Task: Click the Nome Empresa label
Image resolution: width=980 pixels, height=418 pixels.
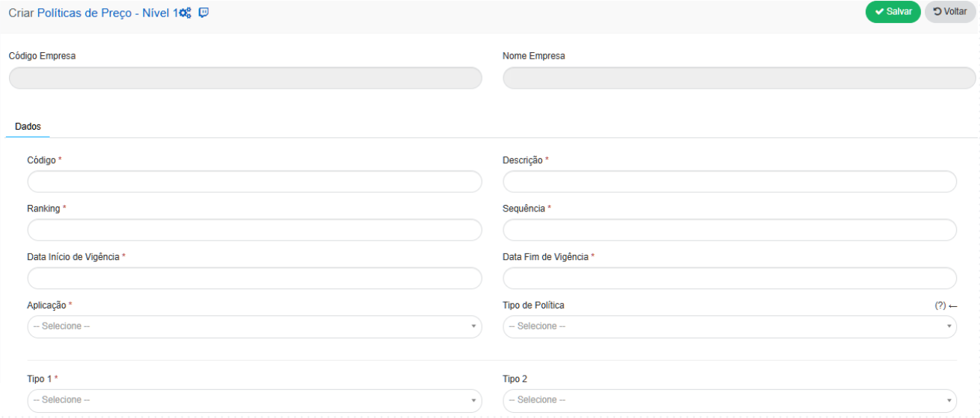Action: click(x=533, y=56)
